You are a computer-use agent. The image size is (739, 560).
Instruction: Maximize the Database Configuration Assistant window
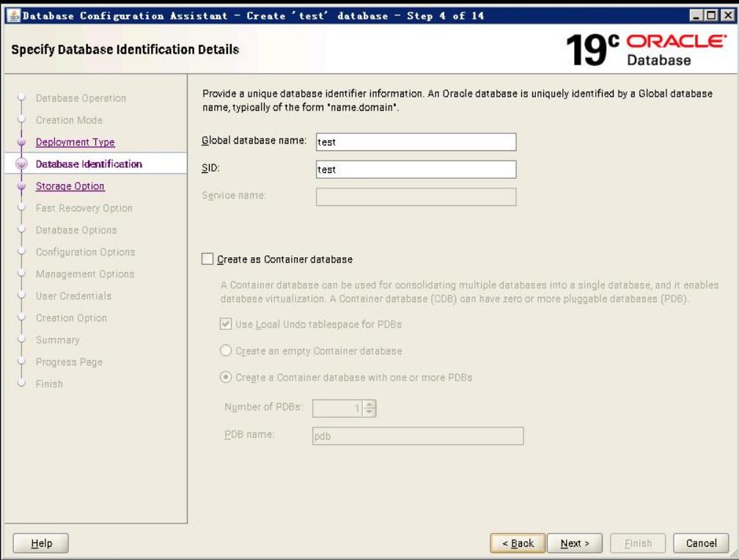pyautogui.click(x=712, y=15)
